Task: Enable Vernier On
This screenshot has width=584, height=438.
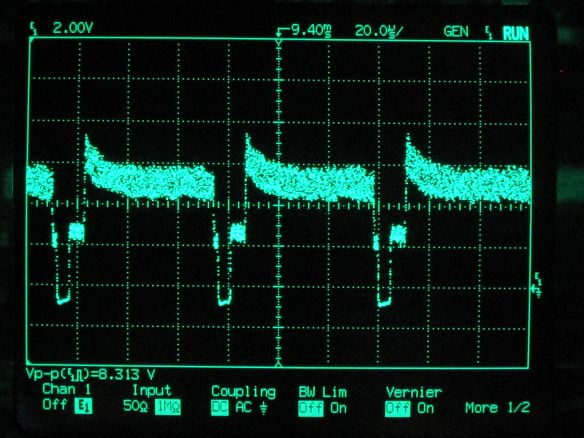Action: click(x=425, y=408)
